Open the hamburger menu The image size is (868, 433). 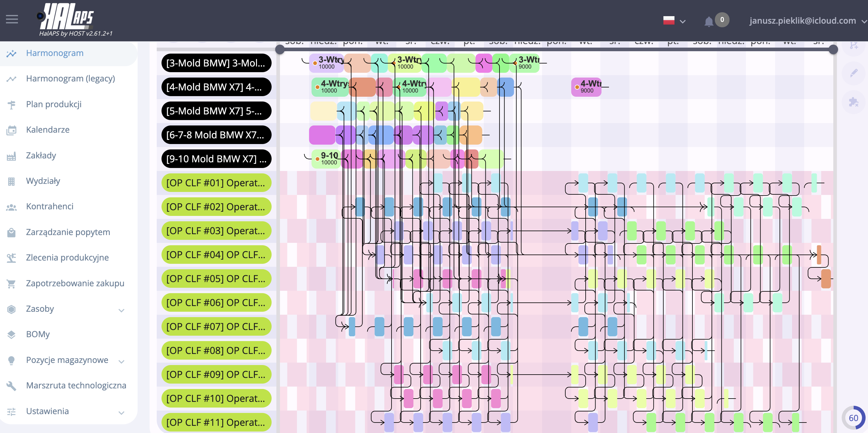coord(12,19)
